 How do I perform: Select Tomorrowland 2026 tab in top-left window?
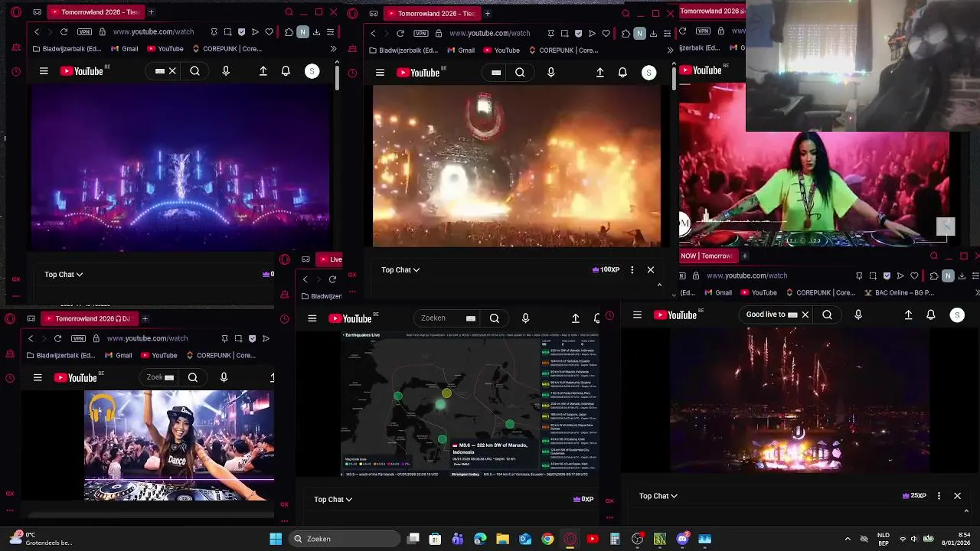click(x=96, y=12)
